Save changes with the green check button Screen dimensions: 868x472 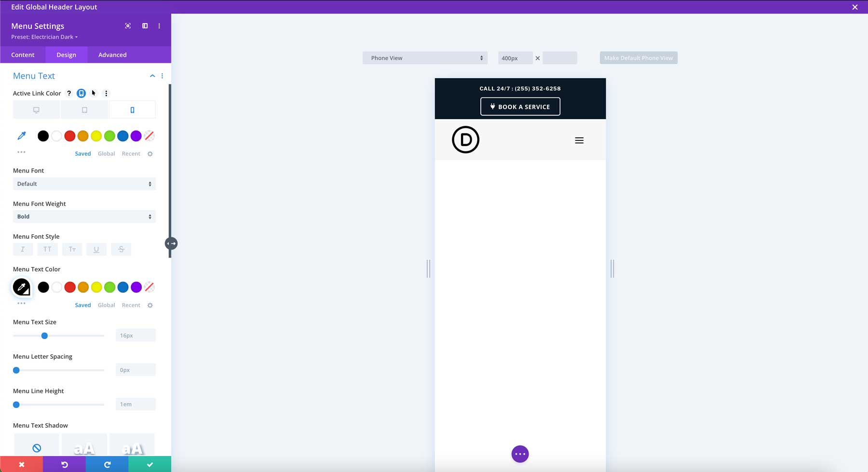tap(149, 464)
